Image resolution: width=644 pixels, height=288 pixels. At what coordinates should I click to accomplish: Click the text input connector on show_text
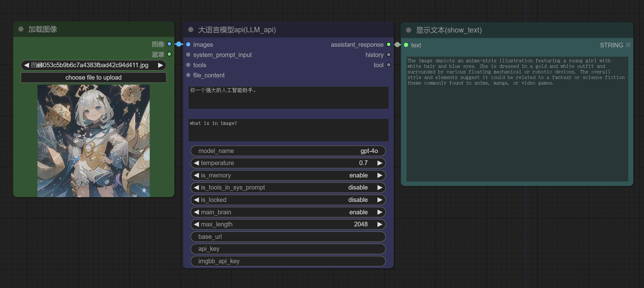406,45
